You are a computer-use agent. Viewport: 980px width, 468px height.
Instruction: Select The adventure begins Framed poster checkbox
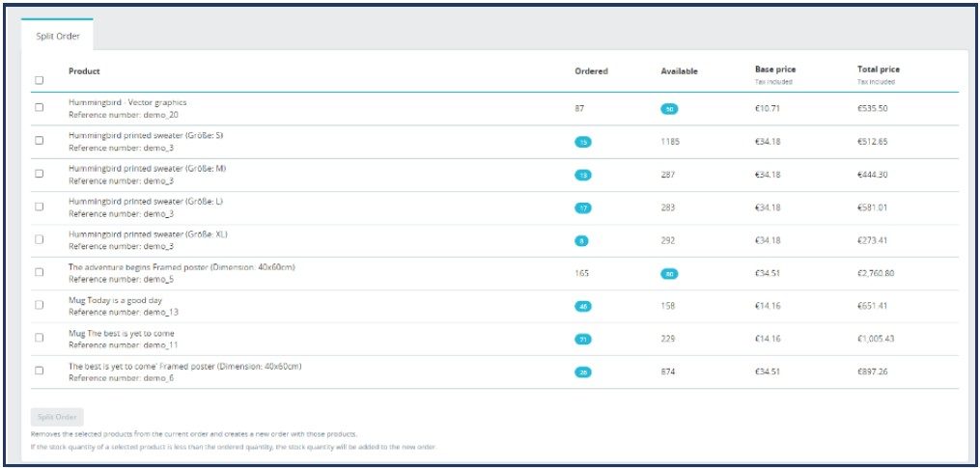pyautogui.click(x=40, y=272)
